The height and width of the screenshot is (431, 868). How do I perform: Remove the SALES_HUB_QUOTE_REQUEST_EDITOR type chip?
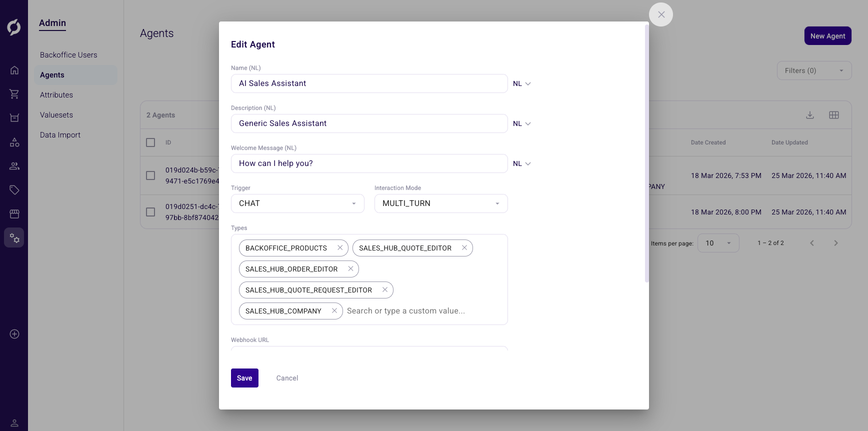(385, 289)
